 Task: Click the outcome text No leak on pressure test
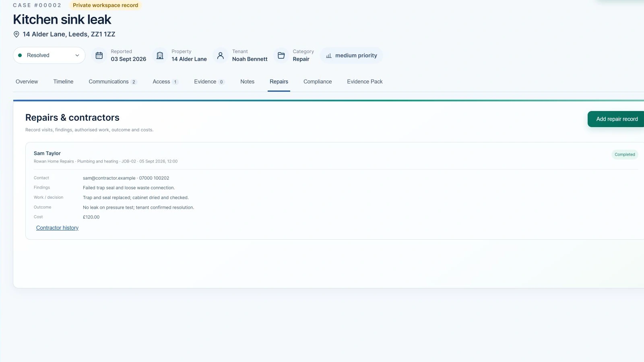pos(138,208)
